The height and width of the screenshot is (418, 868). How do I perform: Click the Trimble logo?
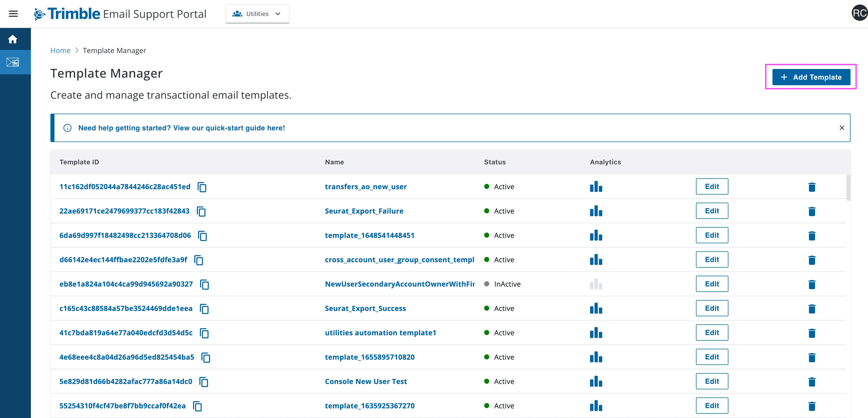pyautogui.click(x=67, y=14)
